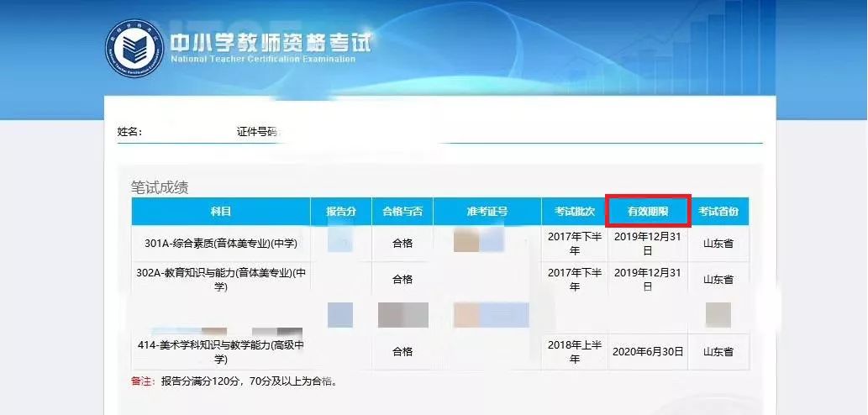Click the 山东省 cell in the 414 row
This screenshot has width=868, height=415.
[x=718, y=352]
